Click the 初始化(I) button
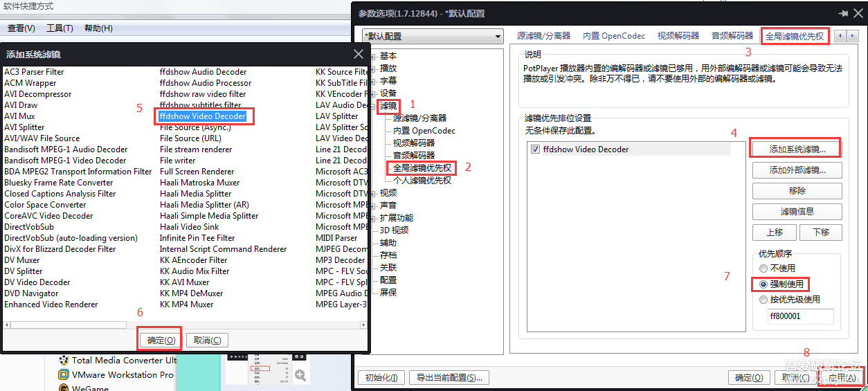The height and width of the screenshot is (391, 868). click(381, 378)
